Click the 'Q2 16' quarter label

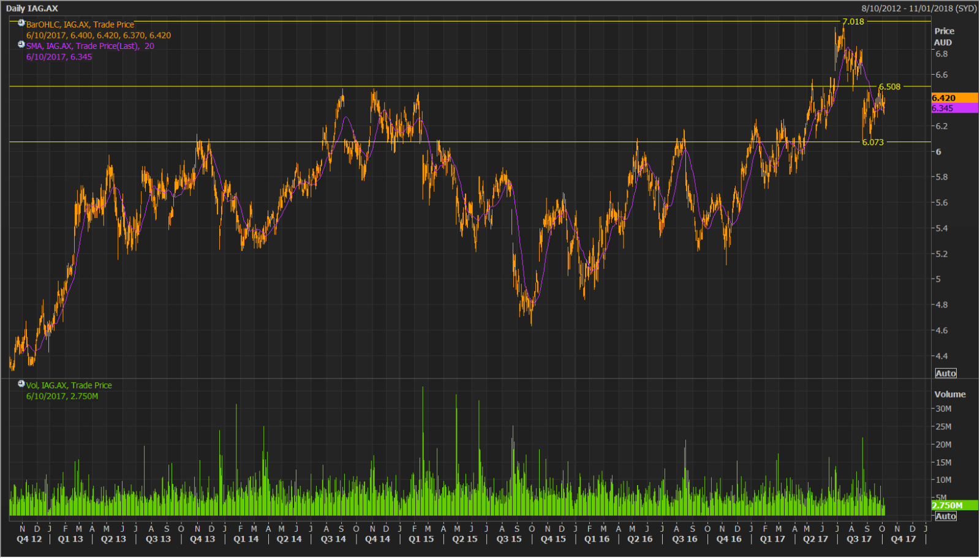[x=640, y=540]
